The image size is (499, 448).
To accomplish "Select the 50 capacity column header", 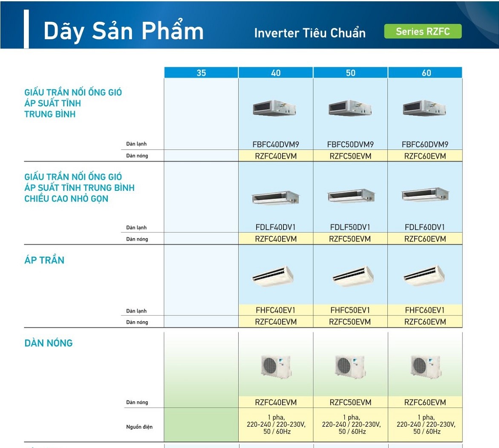I will pos(350,72).
